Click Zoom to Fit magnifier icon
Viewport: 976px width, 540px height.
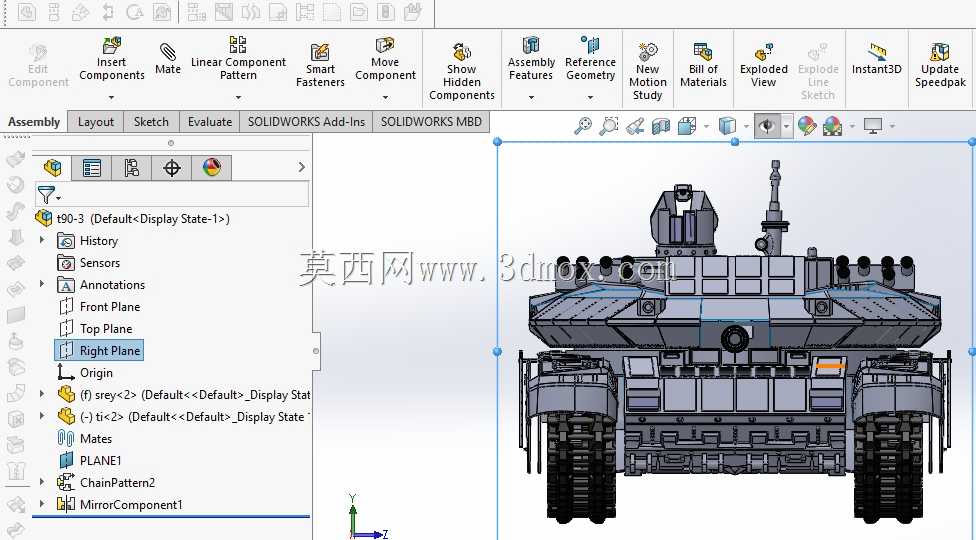click(583, 126)
